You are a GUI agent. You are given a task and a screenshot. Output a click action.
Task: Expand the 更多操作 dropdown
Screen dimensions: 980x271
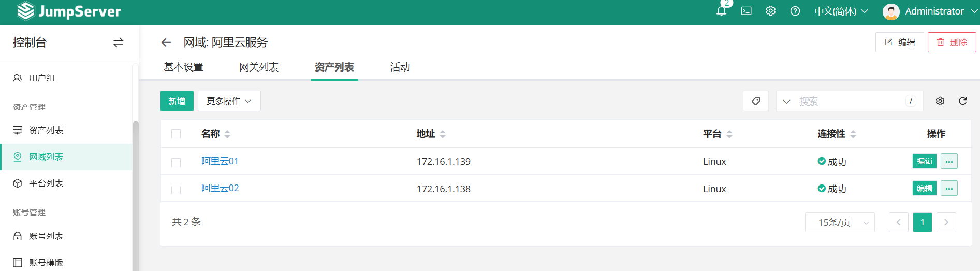[x=229, y=101]
